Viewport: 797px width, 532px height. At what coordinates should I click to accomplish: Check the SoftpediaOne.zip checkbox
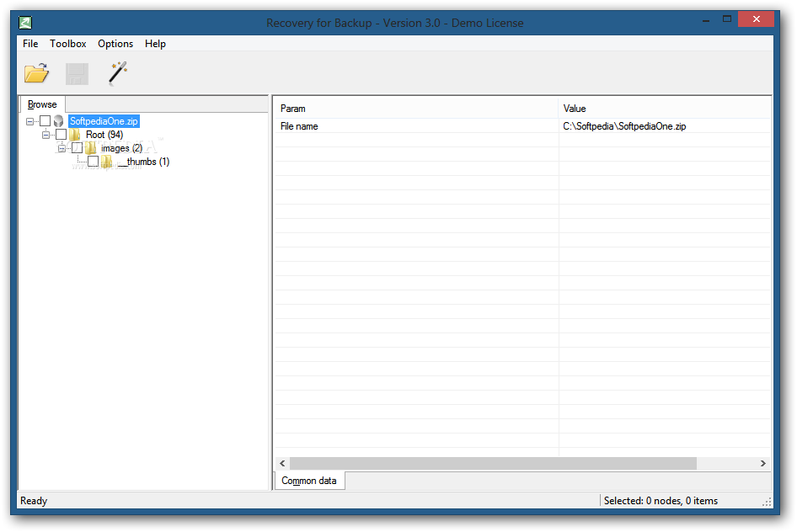pos(45,121)
